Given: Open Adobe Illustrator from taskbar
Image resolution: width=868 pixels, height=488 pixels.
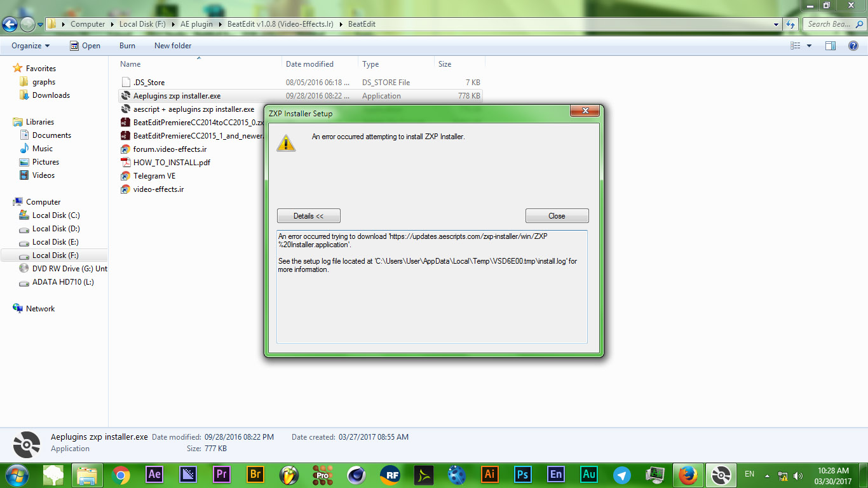Looking at the screenshot, I should [490, 474].
